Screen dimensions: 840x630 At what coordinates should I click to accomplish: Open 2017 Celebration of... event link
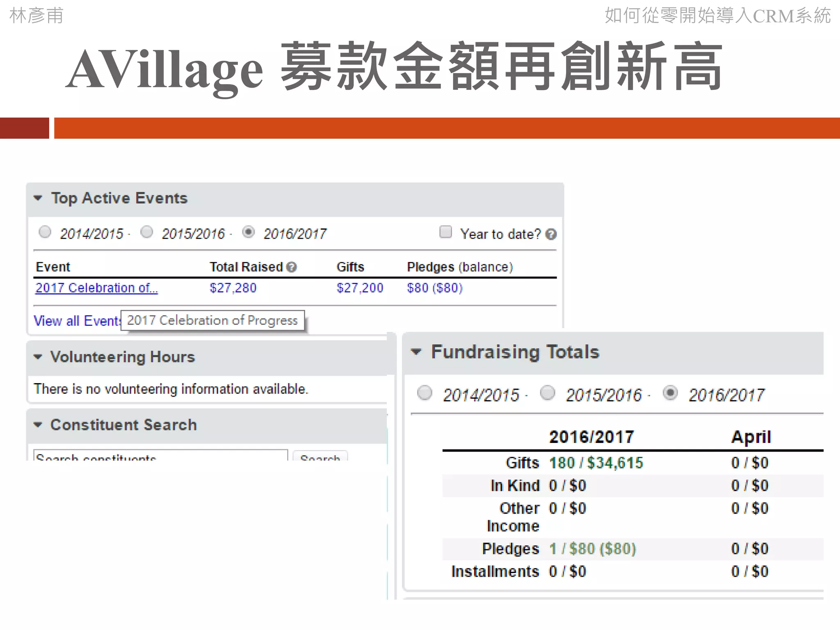click(96, 288)
